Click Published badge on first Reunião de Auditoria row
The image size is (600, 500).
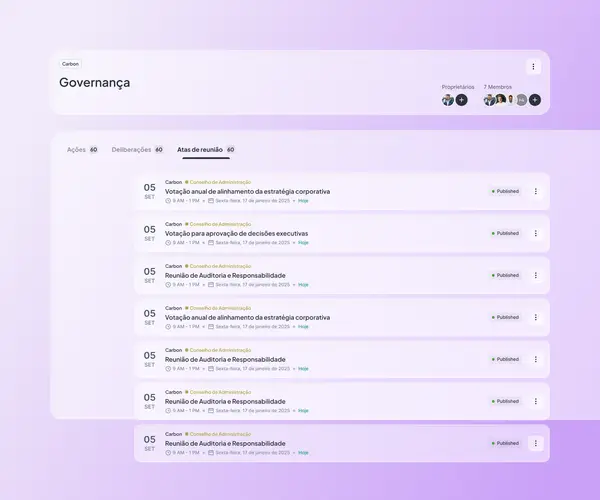505,275
